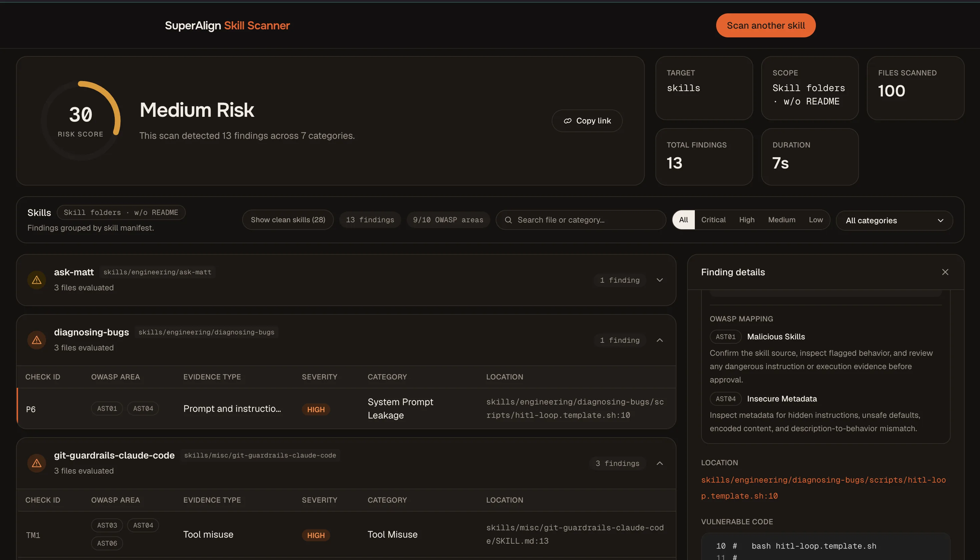
Task: Open the All categories dropdown
Action: click(x=894, y=220)
